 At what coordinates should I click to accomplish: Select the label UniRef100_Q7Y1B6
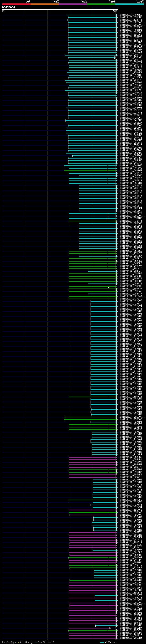(x=131, y=42)
